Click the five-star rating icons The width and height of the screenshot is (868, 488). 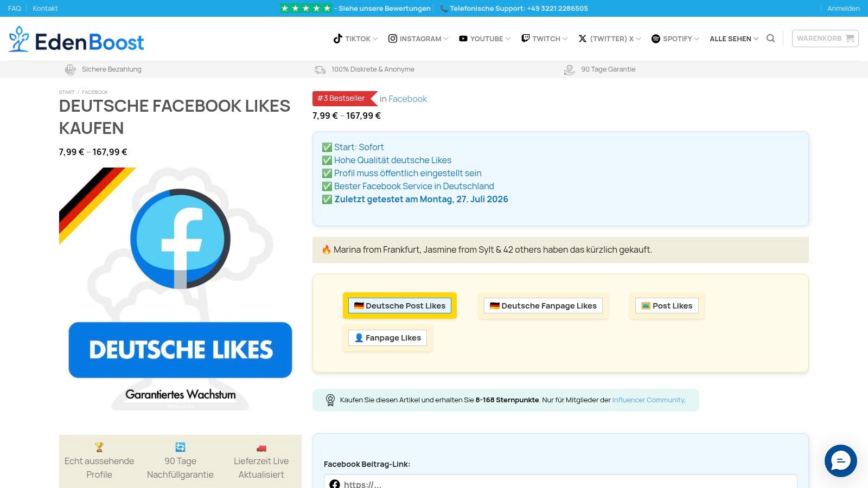click(x=306, y=8)
